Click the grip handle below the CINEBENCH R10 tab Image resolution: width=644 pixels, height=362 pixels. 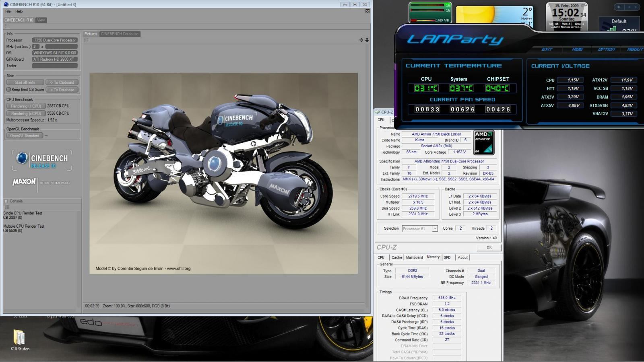[6, 27]
